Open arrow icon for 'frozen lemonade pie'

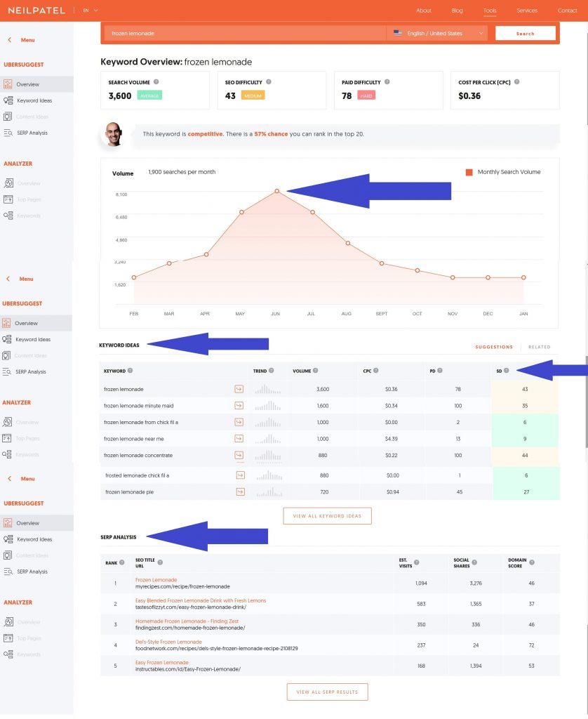click(240, 492)
